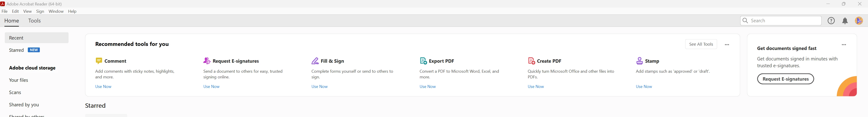Click the Fill & Sign title text
The width and height of the screenshot is (868, 117).
point(332,61)
